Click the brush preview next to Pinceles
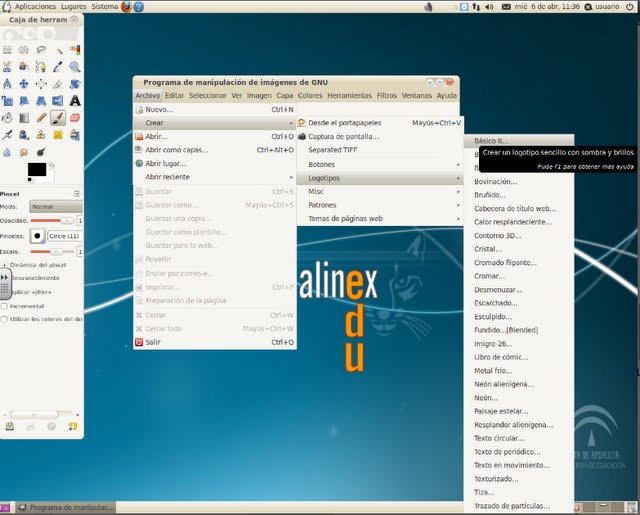The height and width of the screenshot is (515, 640). 37,236
